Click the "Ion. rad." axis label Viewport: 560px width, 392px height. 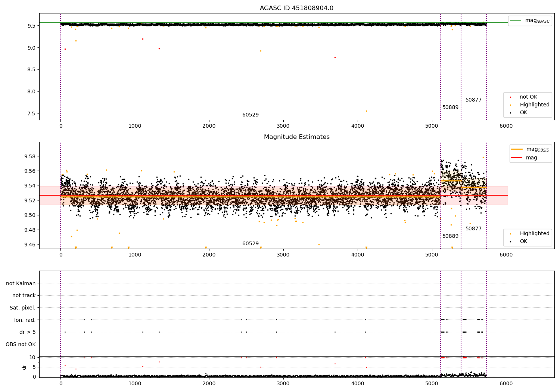pyautogui.click(x=25, y=320)
